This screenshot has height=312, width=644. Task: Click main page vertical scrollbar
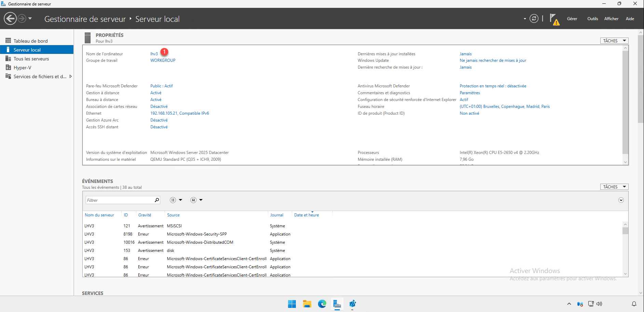[641, 79]
